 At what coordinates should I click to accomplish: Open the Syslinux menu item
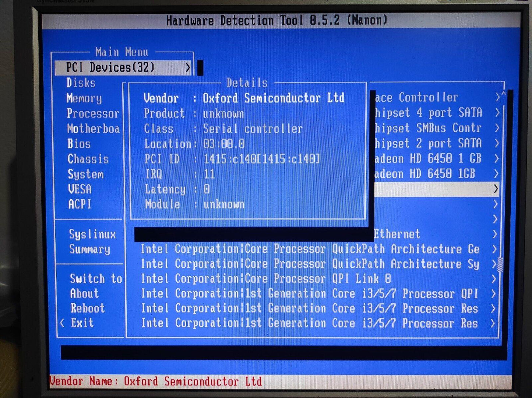(92, 234)
